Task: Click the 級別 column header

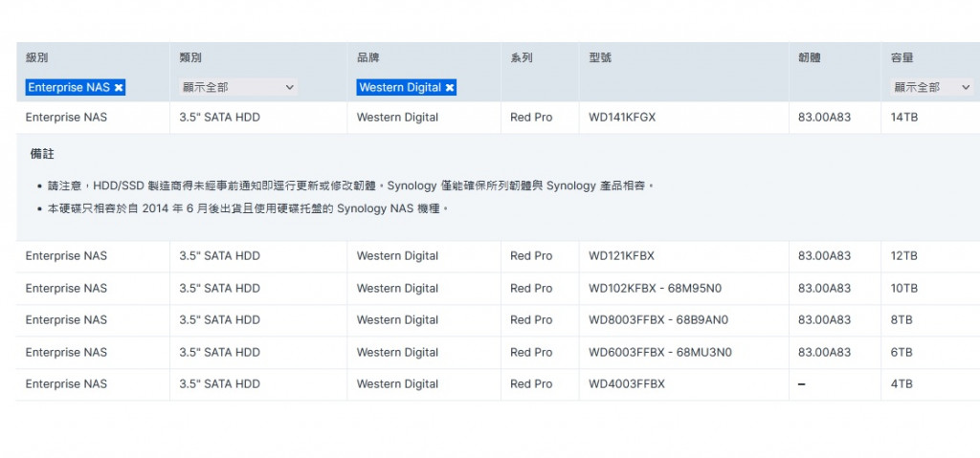Action: tap(37, 57)
